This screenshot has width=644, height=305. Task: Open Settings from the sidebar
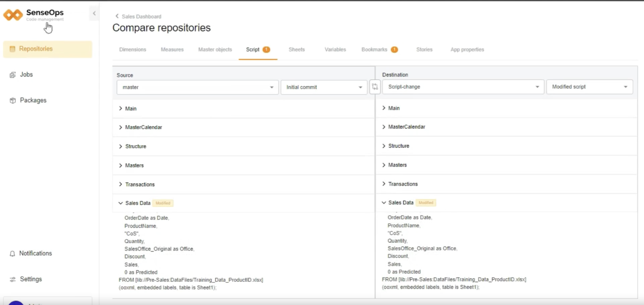31,279
